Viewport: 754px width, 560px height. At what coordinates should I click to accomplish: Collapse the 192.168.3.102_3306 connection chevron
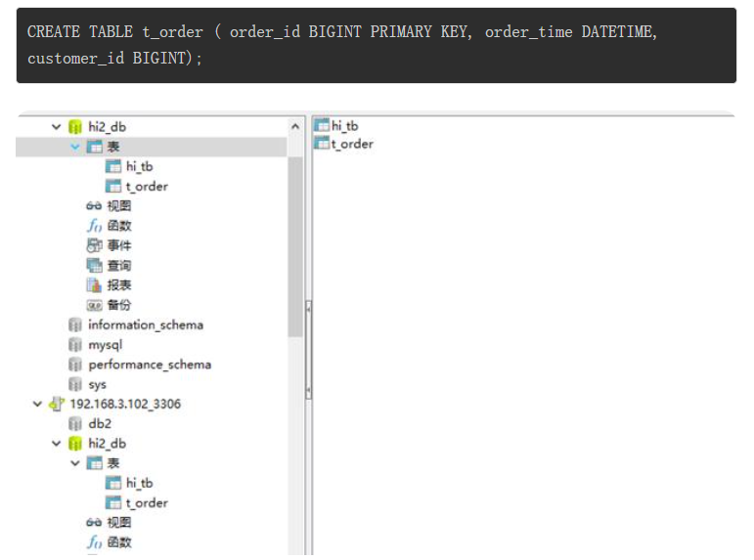coord(37,404)
